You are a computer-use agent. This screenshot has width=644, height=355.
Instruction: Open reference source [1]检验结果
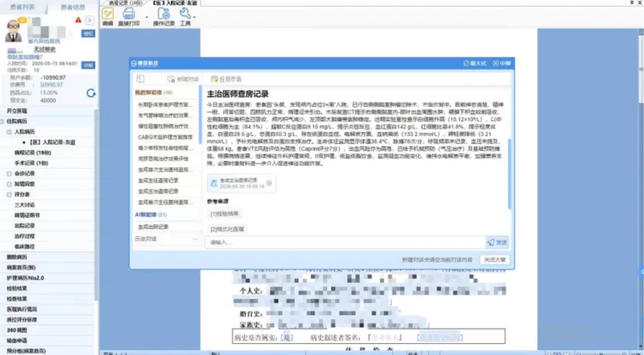(225, 214)
